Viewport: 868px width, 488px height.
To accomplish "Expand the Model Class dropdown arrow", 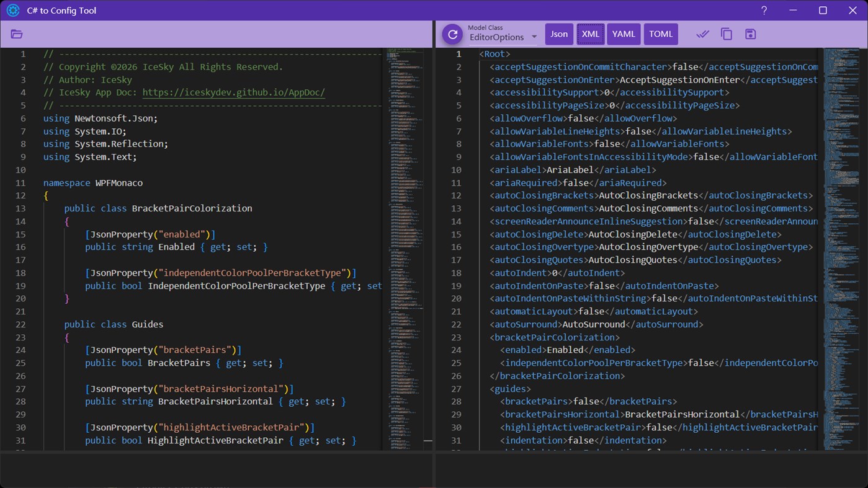I will [x=534, y=37].
